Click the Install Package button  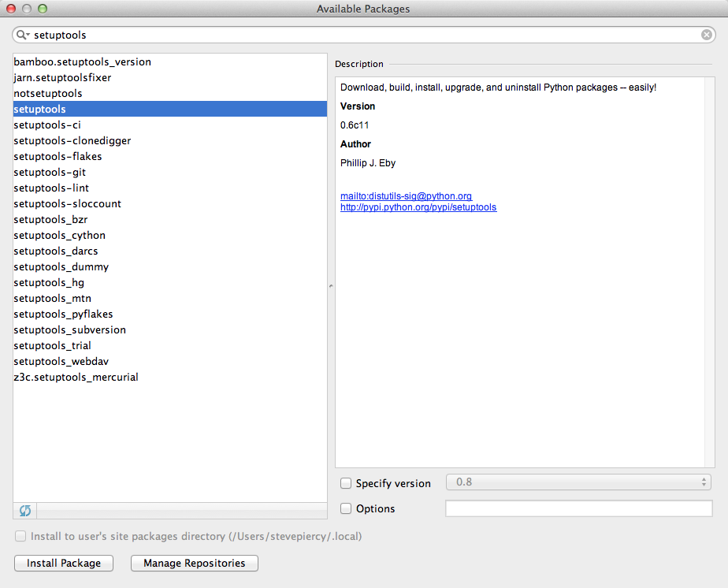[x=64, y=563]
